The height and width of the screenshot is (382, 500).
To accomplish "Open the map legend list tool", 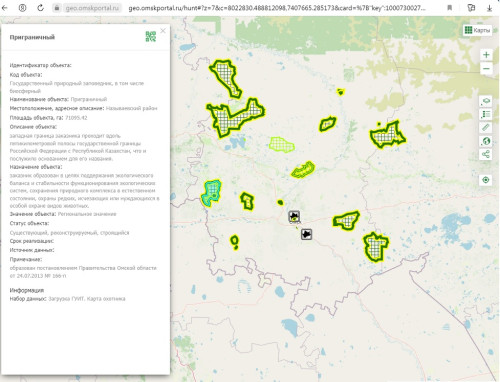I will pos(486,114).
